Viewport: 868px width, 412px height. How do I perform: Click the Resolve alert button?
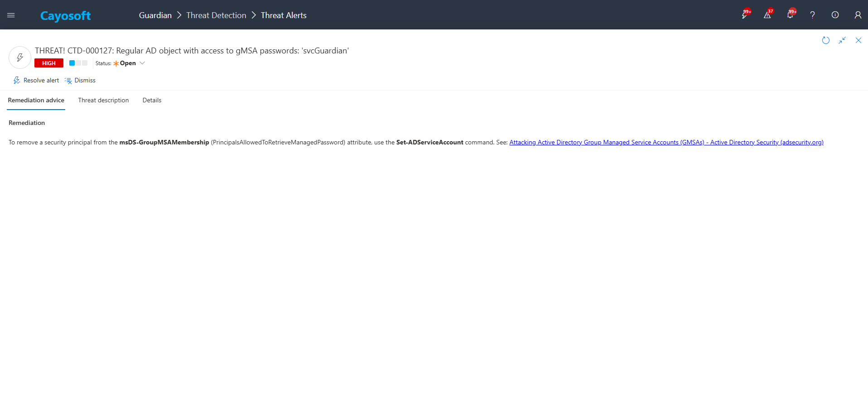tap(36, 80)
